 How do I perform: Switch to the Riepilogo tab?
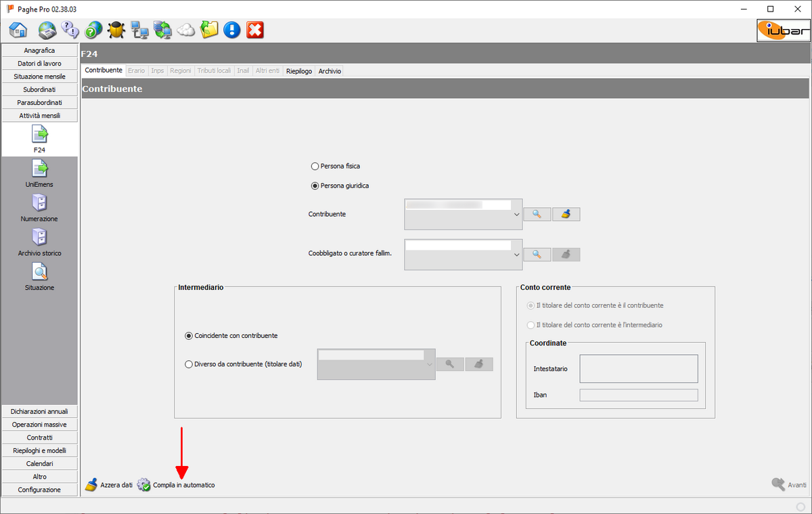(x=298, y=70)
